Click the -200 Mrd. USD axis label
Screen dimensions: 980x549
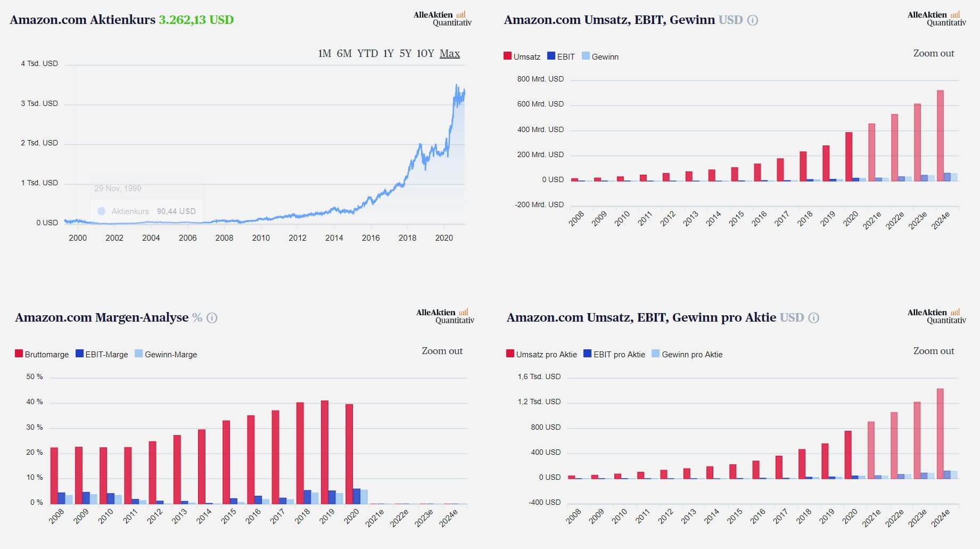[x=539, y=204]
